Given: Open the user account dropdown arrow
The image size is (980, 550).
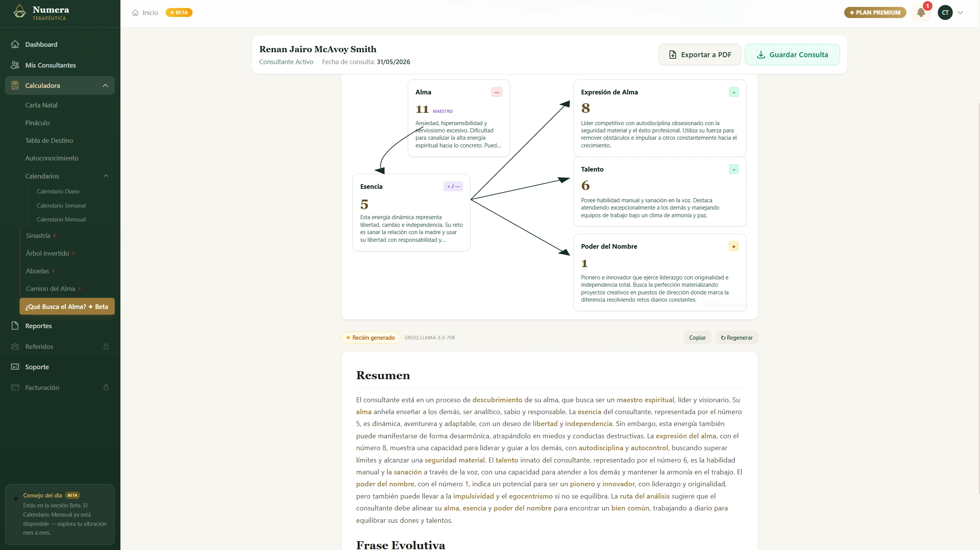Looking at the screenshot, I should pyautogui.click(x=960, y=13).
